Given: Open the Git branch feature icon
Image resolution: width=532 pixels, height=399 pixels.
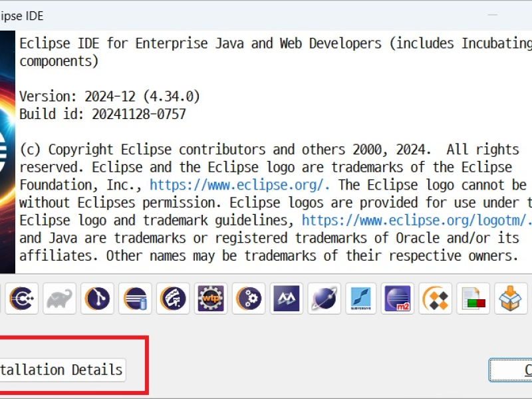Looking at the screenshot, I should point(97,299).
